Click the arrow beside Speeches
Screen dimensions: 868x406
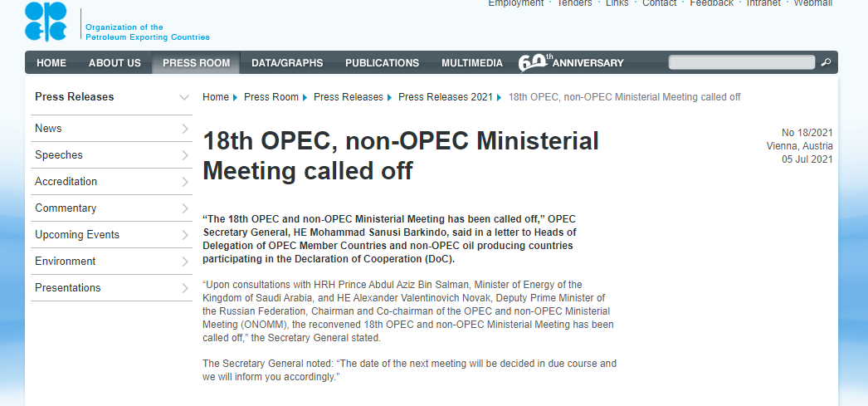pyautogui.click(x=185, y=155)
